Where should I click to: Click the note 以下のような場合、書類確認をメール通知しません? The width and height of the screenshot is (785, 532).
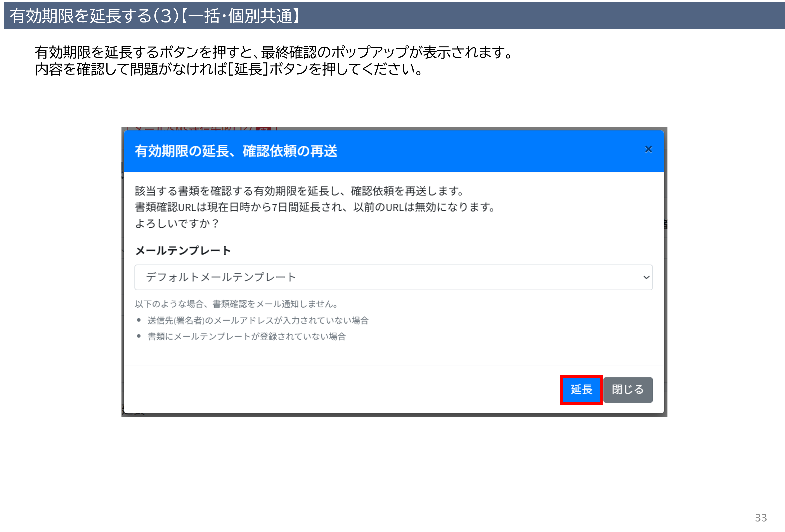coord(236,304)
